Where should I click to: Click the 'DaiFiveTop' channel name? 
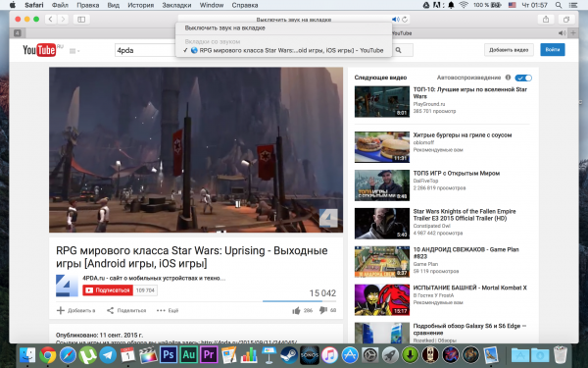tap(425, 181)
